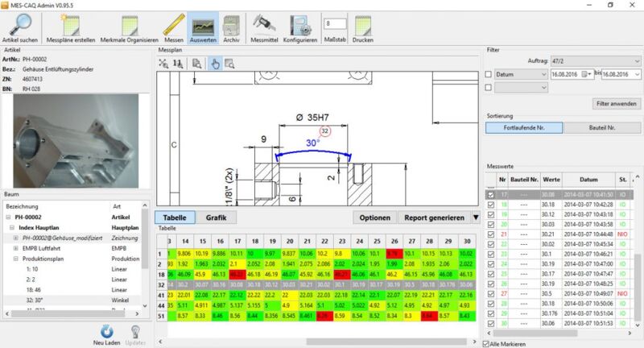Open Artikel suchen search tool
The width and height of the screenshot is (644, 348).
[x=19, y=28]
